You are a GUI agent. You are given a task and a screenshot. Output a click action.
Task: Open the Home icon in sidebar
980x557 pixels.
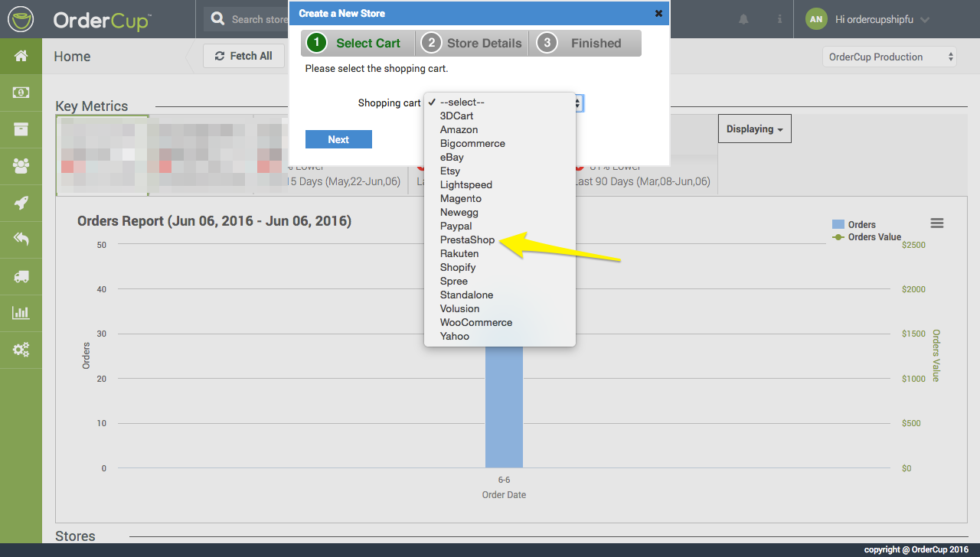[x=21, y=56]
